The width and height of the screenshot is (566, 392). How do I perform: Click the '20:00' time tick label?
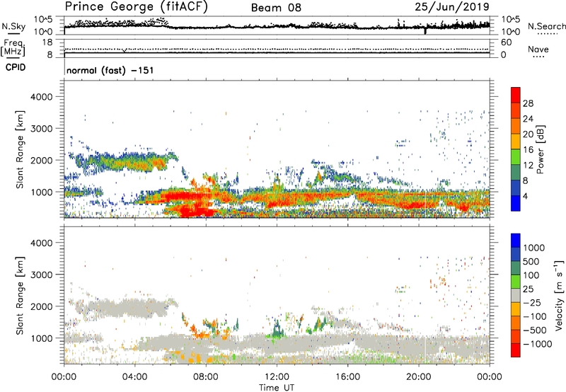pyautogui.click(x=418, y=377)
